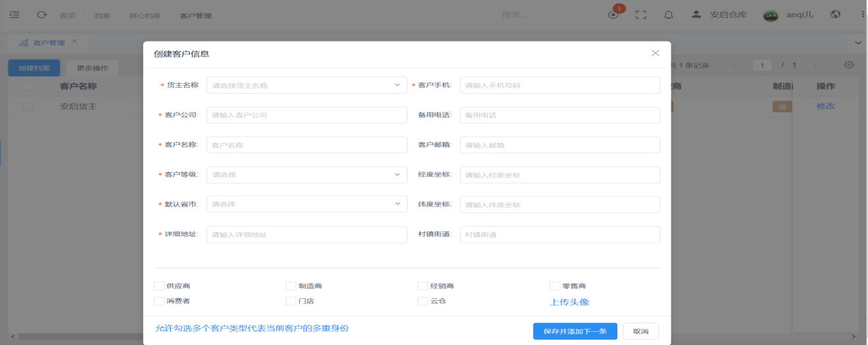Toggle the select-all header checkbox
Viewport: 868px width, 345px height.
click(x=28, y=86)
